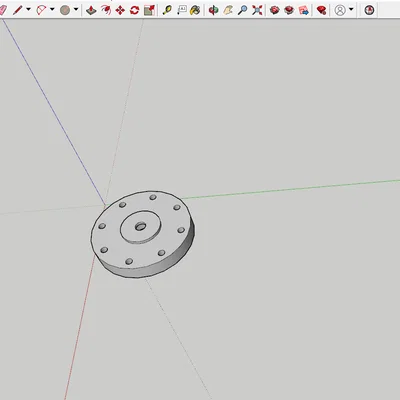Open the user account profile icon
This screenshot has width=400, height=400.
[340, 10]
